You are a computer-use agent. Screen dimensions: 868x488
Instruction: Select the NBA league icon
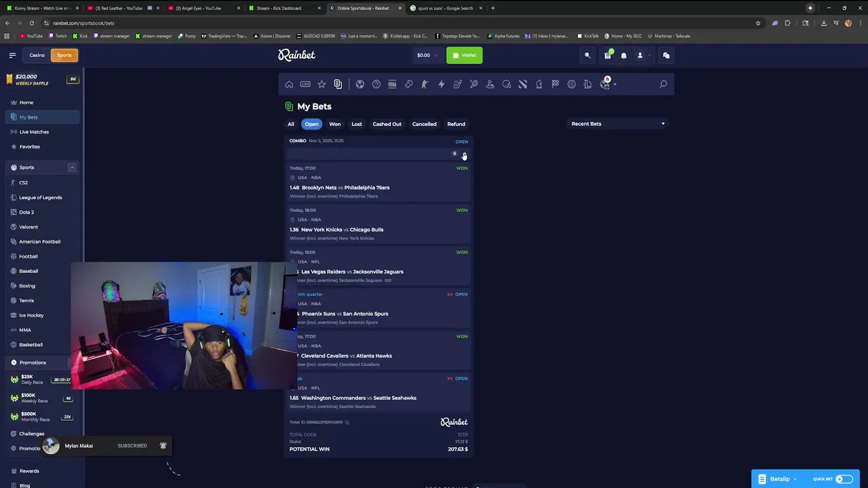(x=392, y=84)
